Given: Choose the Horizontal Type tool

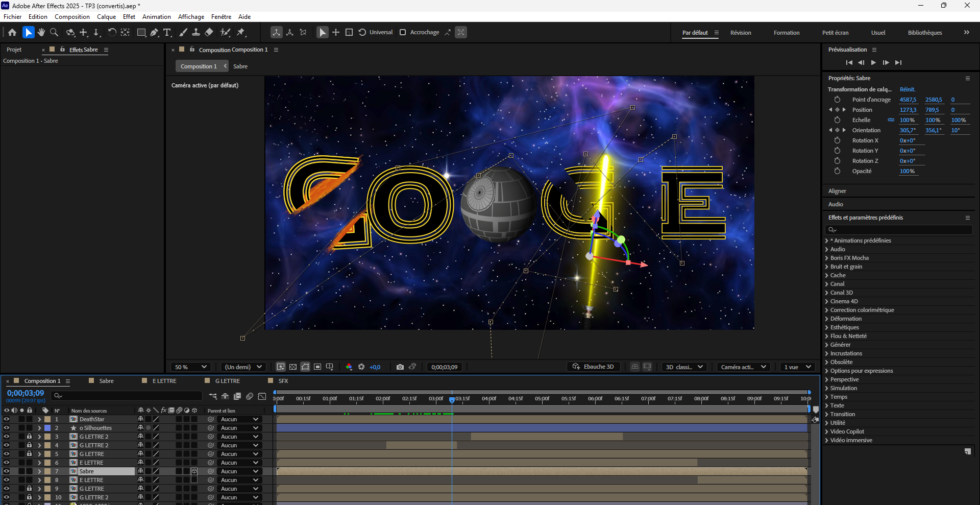Looking at the screenshot, I should pos(167,32).
